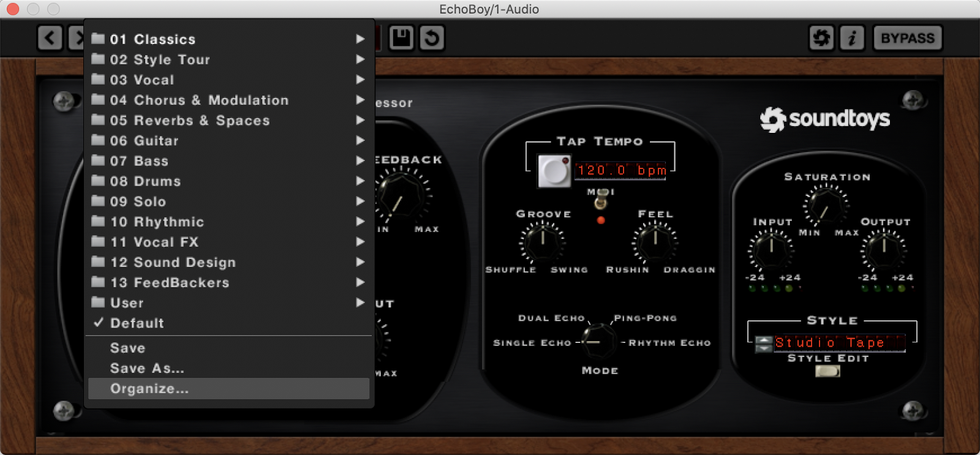Flip the MIDI toggle switch
The width and height of the screenshot is (980, 455).
601,199
